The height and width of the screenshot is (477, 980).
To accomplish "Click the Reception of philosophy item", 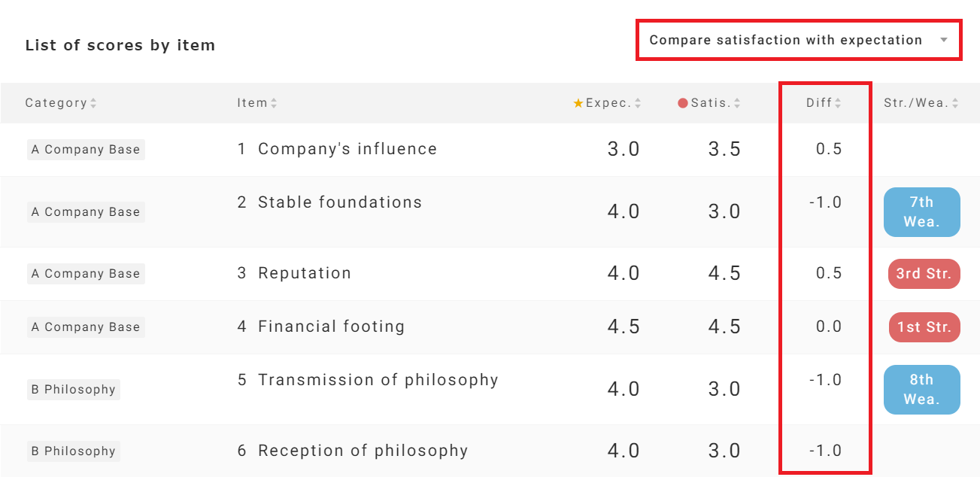I will click(363, 451).
